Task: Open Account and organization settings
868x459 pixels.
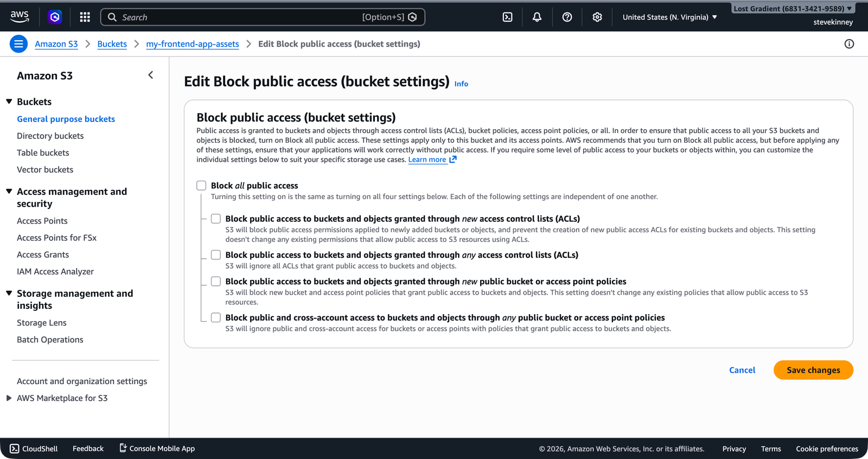Action: (x=82, y=381)
